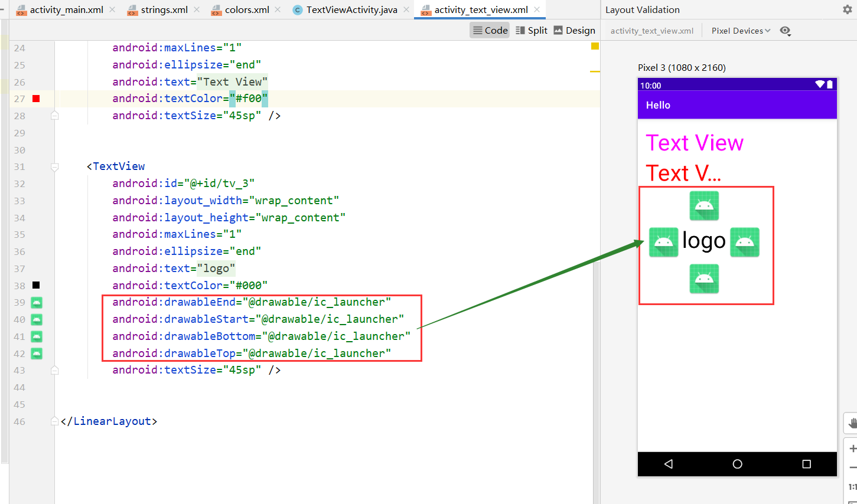Open the Pixel Devices dropdown
This screenshot has width=857, height=504.
(x=741, y=31)
